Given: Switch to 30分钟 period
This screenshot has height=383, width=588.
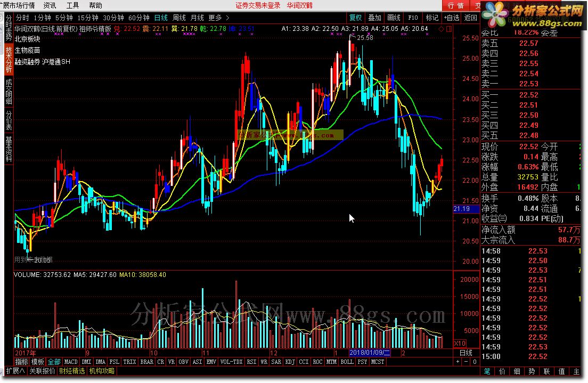Looking at the screenshot, I should 113,18.
